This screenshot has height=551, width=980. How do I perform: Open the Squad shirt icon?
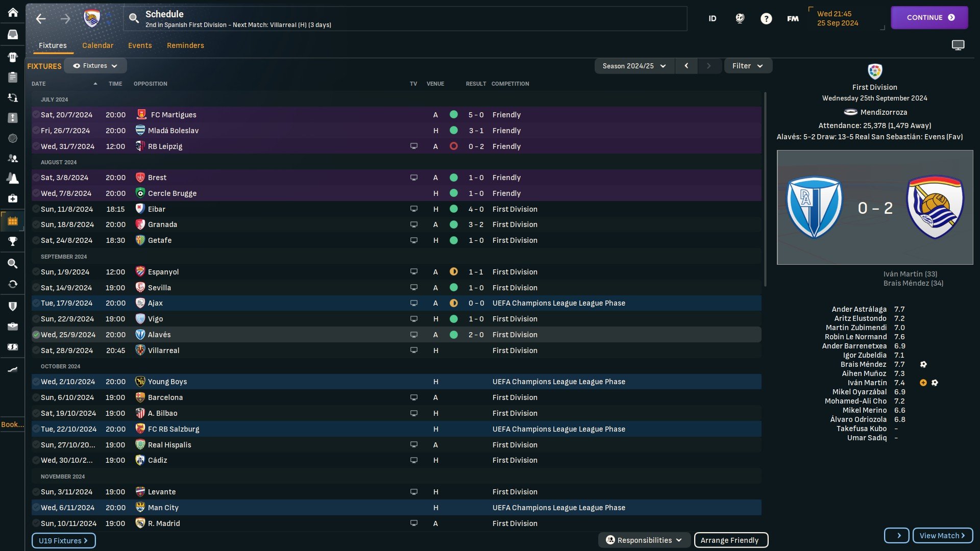(x=13, y=57)
